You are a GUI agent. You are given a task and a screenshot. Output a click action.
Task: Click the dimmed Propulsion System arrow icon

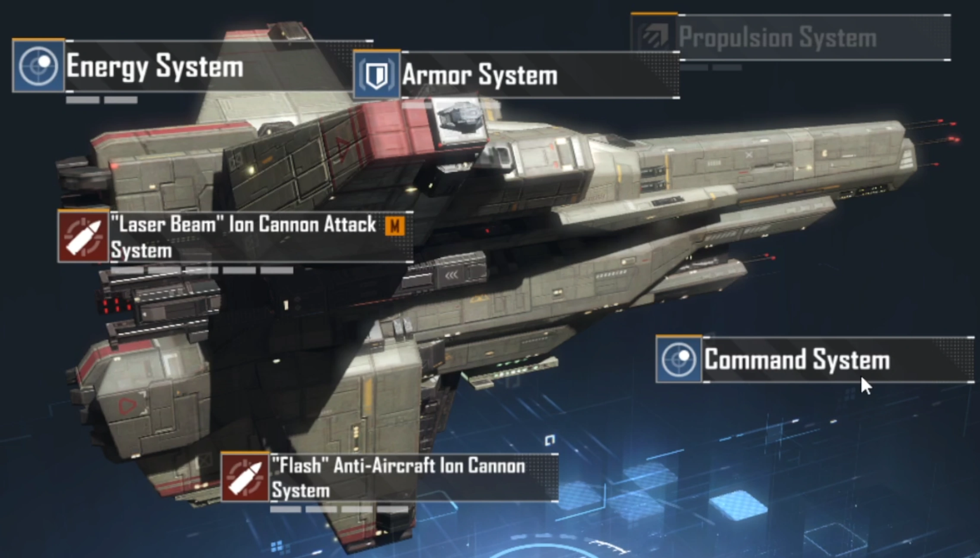pos(655,35)
